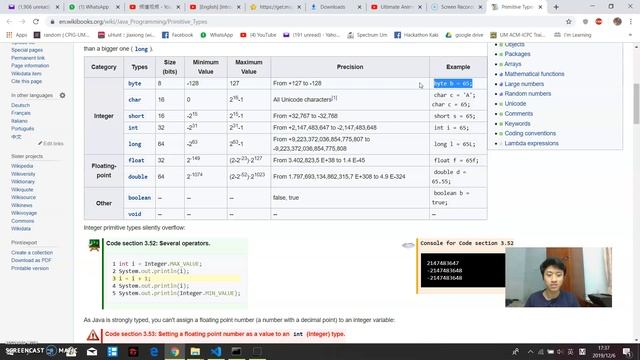Open Cite this page link

pos(27,81)
